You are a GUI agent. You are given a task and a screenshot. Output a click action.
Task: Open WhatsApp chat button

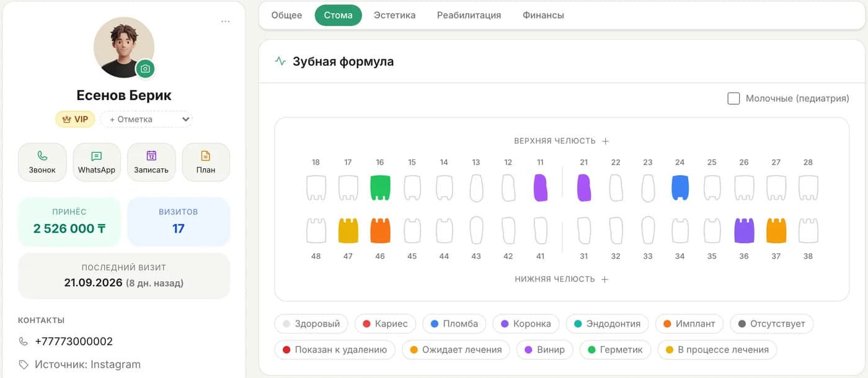[x=97, y=163]
